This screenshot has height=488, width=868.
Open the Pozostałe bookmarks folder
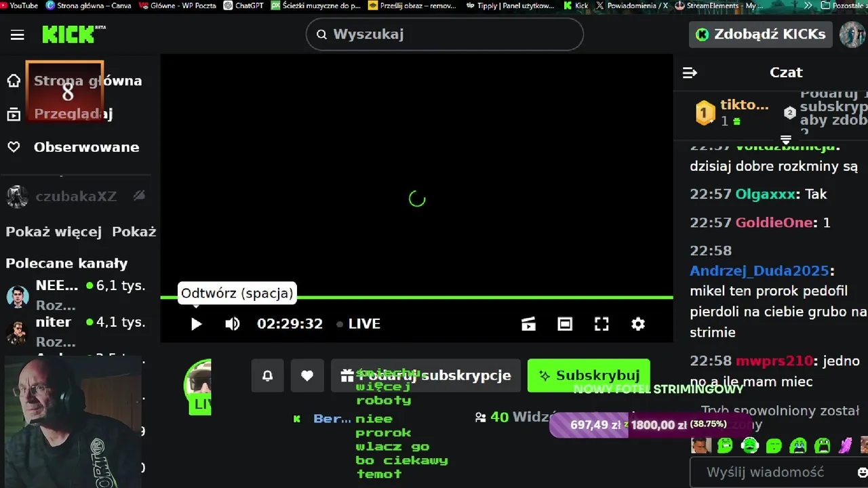click(844, 5)
